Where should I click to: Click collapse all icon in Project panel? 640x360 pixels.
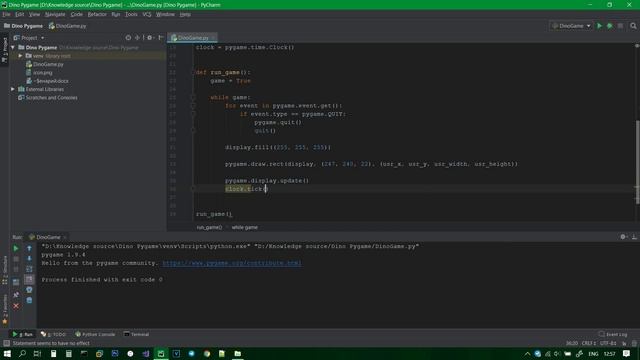pyautogui.click(x=137, y=38)
